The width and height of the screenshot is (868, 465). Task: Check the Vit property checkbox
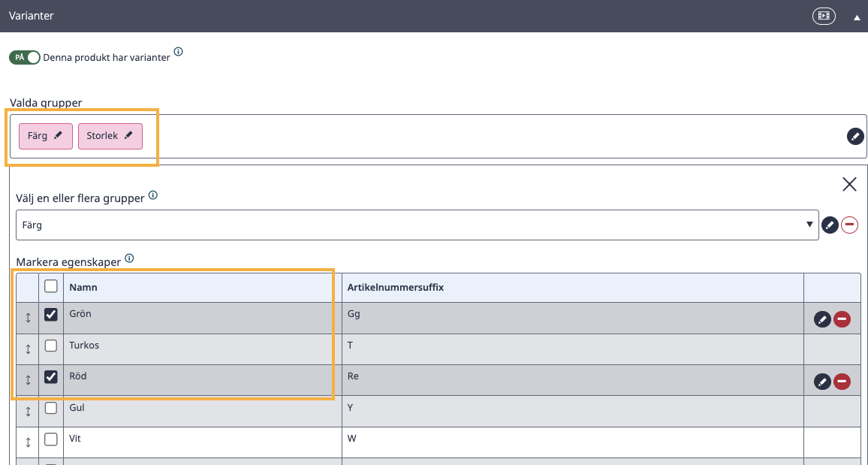point(51,439)
